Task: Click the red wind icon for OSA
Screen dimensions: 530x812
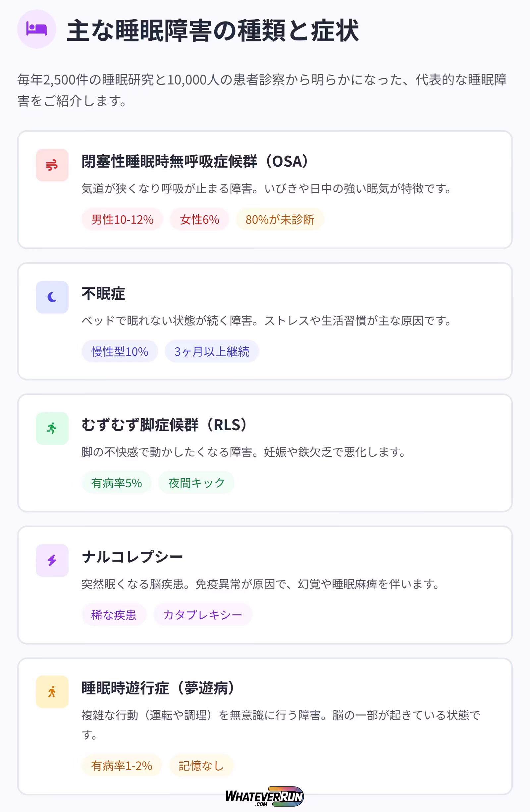Action: (52, 165)
